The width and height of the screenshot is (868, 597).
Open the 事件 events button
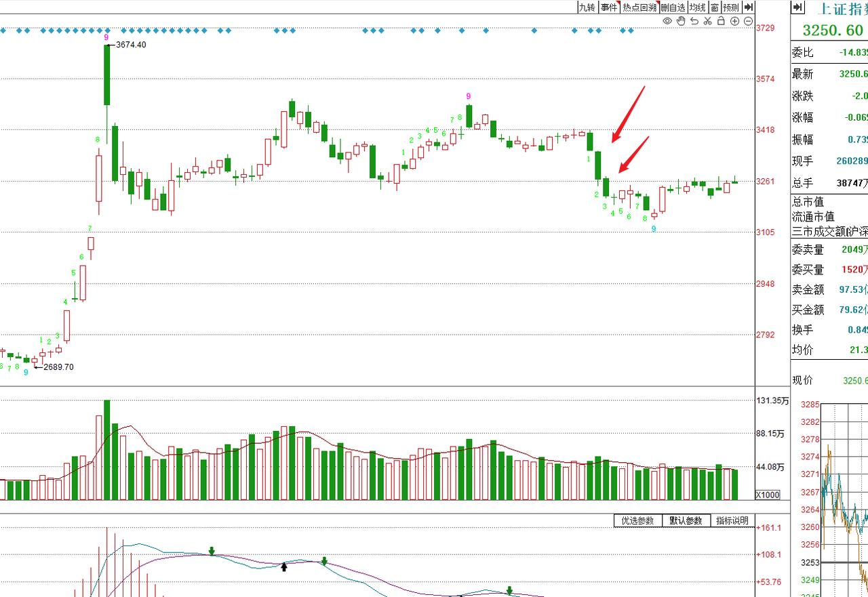pos(610,7)
